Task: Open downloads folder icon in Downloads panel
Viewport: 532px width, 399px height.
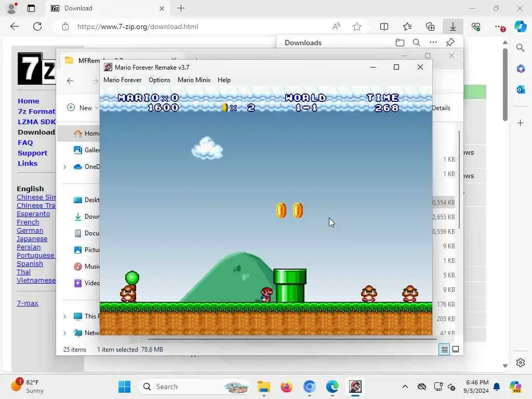Action: click(x=400, y=43)
